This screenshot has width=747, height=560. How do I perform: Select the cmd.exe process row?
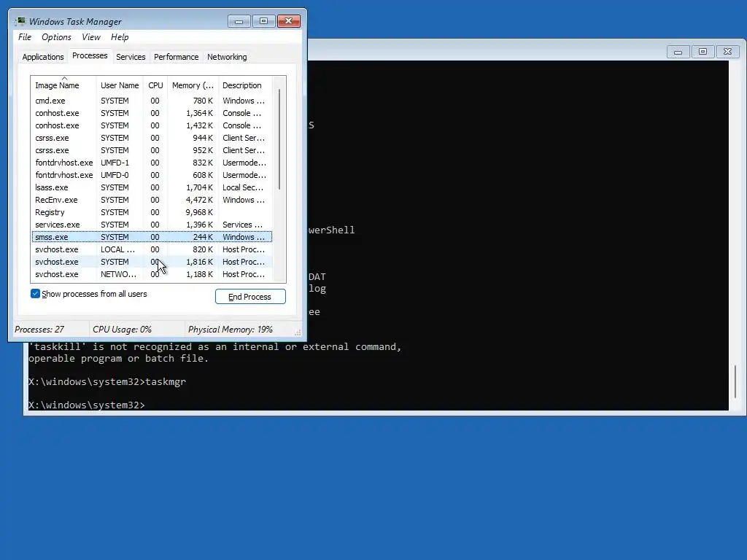click(152, 101)
